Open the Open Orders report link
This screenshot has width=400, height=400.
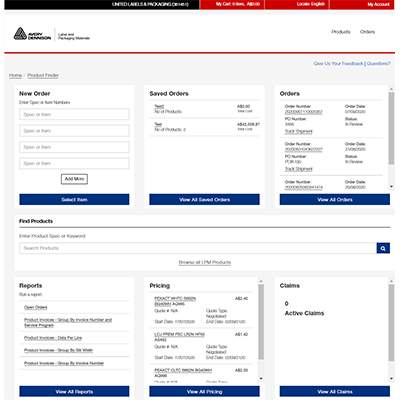pyautogui.click(x=36, y=307)
